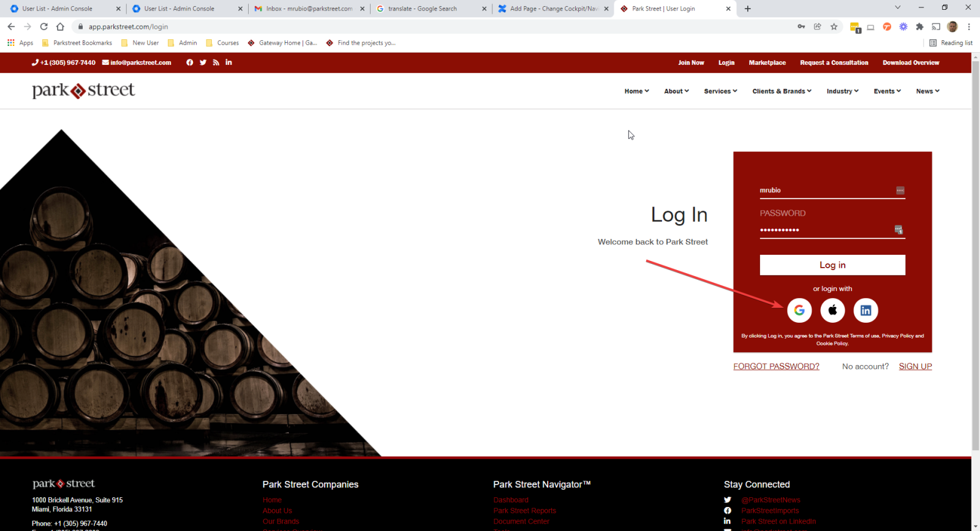Expand News navigation dropdown
The width and height of the screenshot is (980, 531).
coord(928,91)
